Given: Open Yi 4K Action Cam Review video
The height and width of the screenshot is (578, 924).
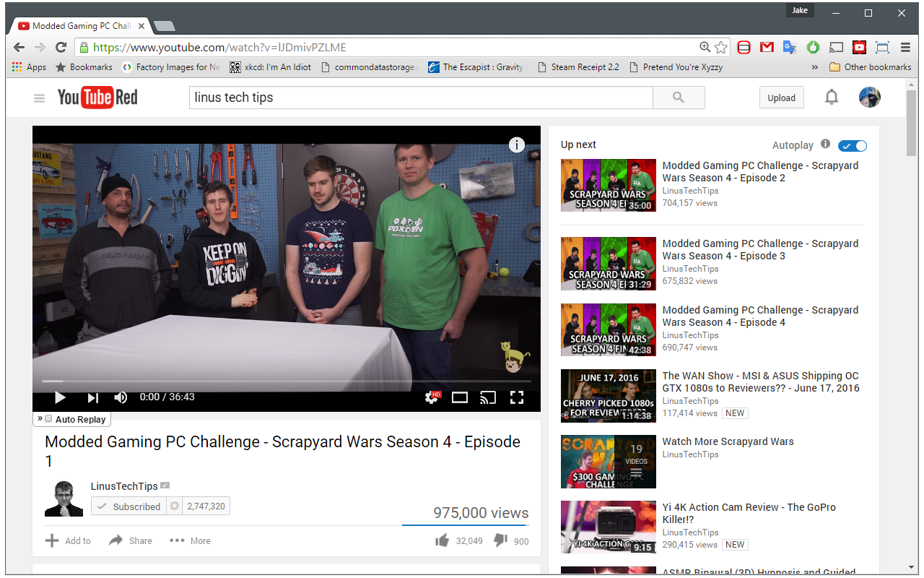Looking at the screenshot, I should (x=749, y=513).
